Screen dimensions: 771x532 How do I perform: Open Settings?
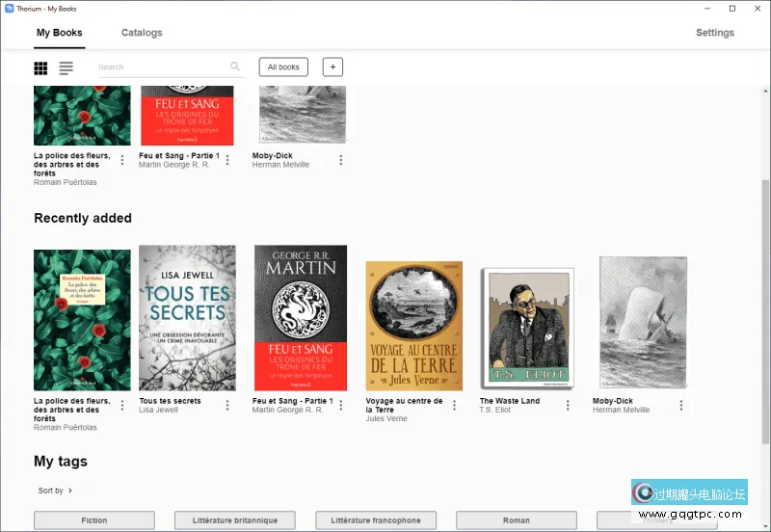(x=714, y=33)
